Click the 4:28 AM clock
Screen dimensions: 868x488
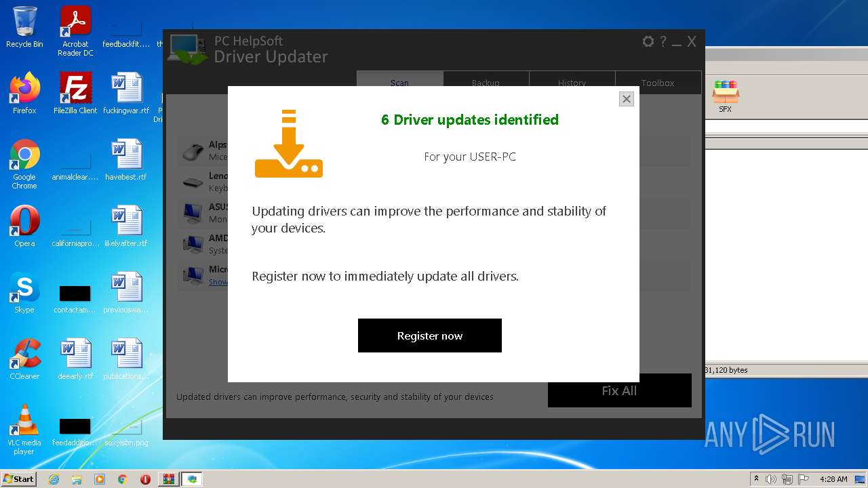[x=833, y=479]
